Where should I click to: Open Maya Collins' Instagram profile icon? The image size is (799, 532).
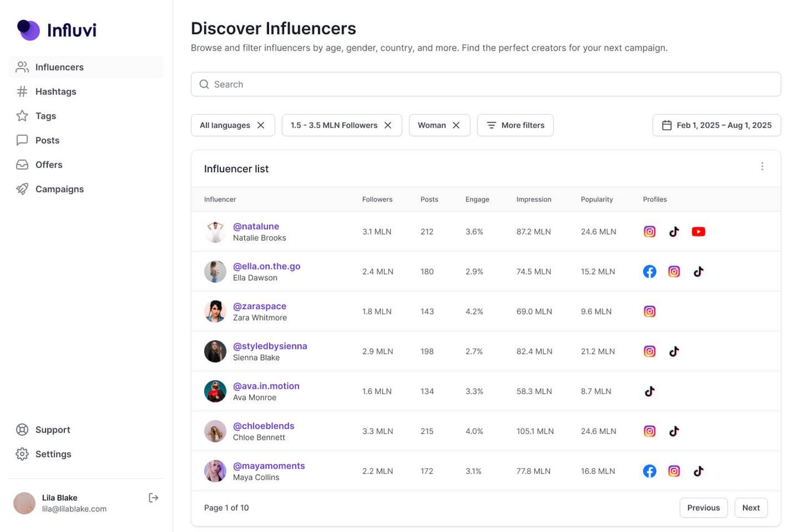[674, 471]
